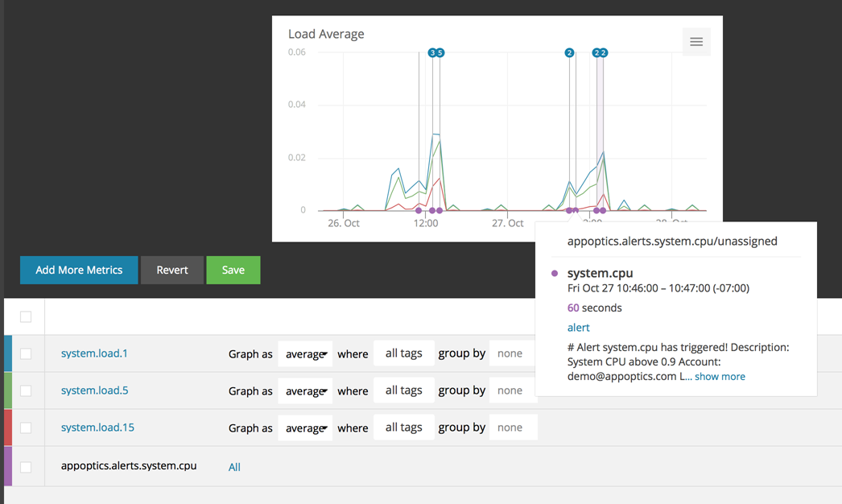Open the 'average' dropdown for system.load.1
The width and height of the screenshot is (842, 504).
[305, 354]
